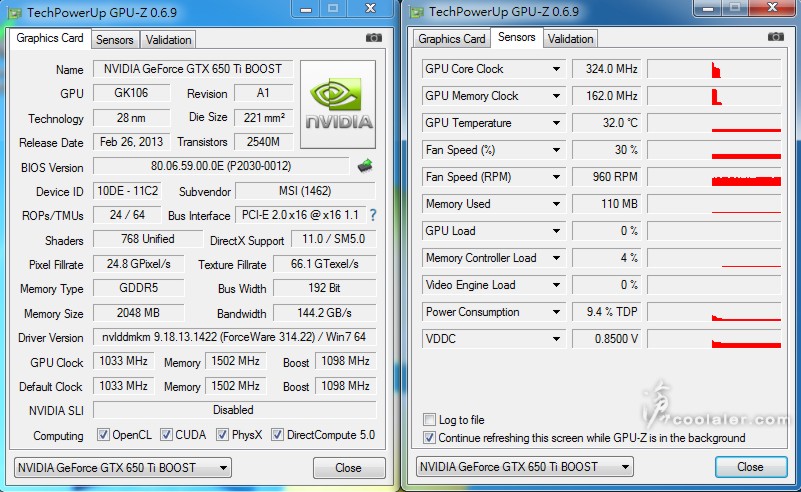This screenshot has width=801, height=492.
Task: Click Close button in Sensors window
Action: (750, 466)
